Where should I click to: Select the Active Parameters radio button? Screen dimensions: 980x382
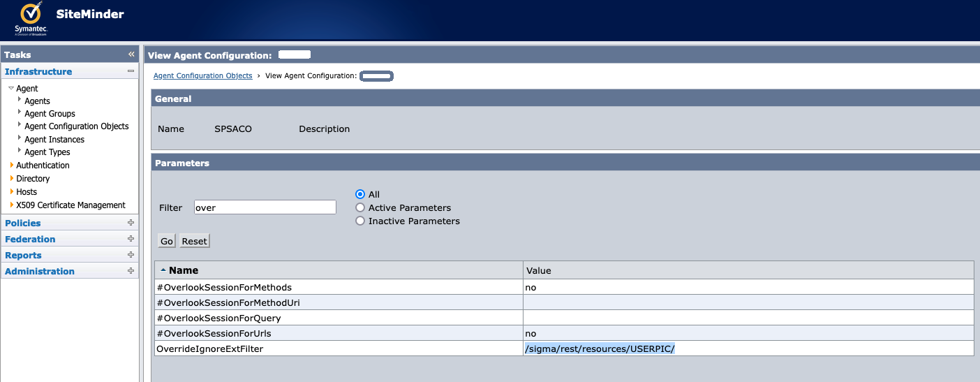[x=360, y=207]
